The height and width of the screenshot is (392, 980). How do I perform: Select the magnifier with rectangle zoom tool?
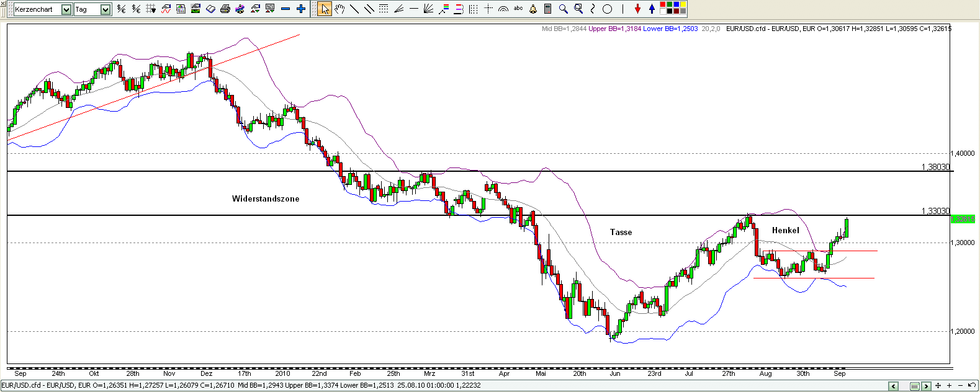[x=578, y=9]
